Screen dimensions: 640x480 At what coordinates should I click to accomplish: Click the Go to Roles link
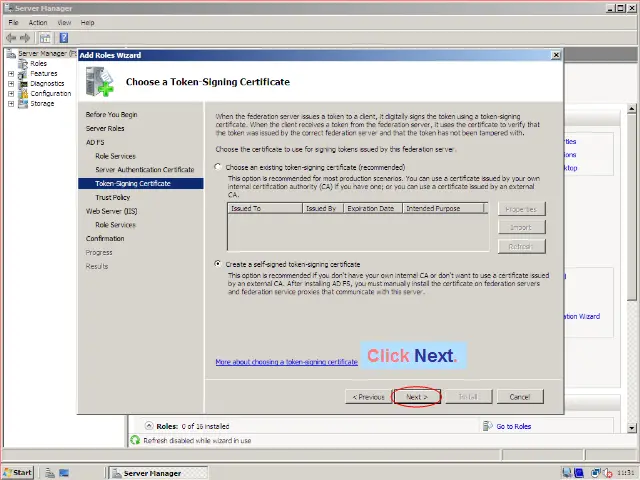pyautogui.click(x=513, y=427)
